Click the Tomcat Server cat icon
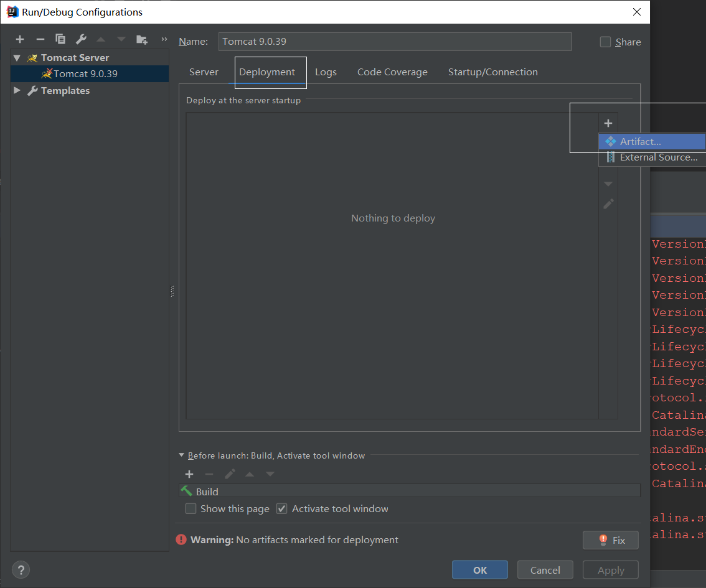This screenshot has width=706, height=588. pyautogui.click(x=32, y=58)
